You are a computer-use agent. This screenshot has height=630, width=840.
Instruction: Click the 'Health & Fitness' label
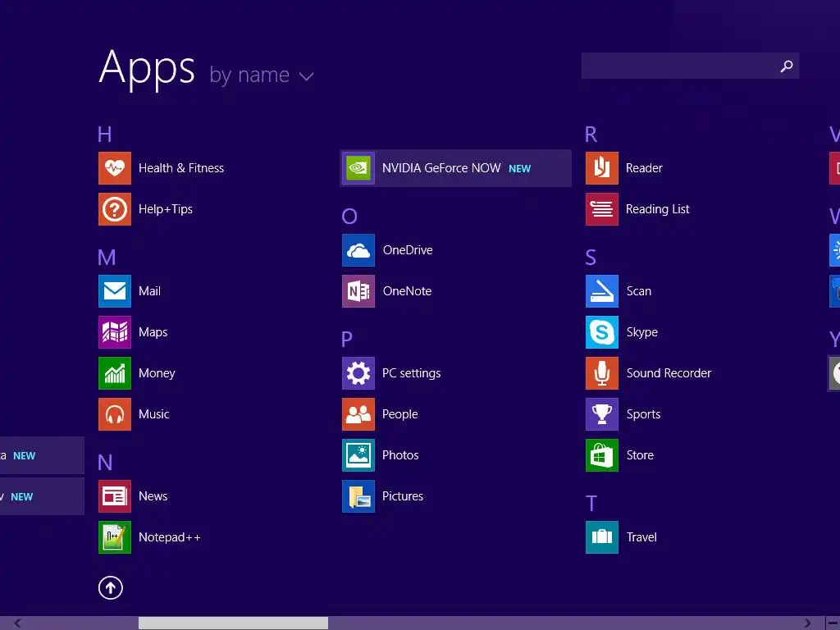(x=181, y=168)
